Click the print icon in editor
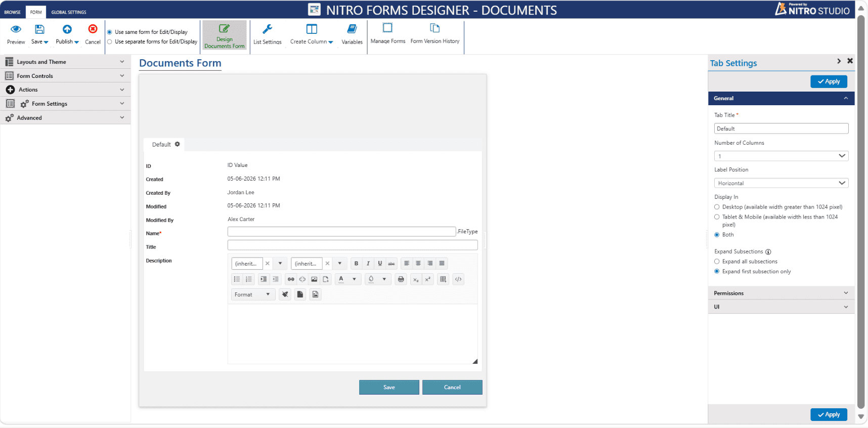 (x=401, y=279)
